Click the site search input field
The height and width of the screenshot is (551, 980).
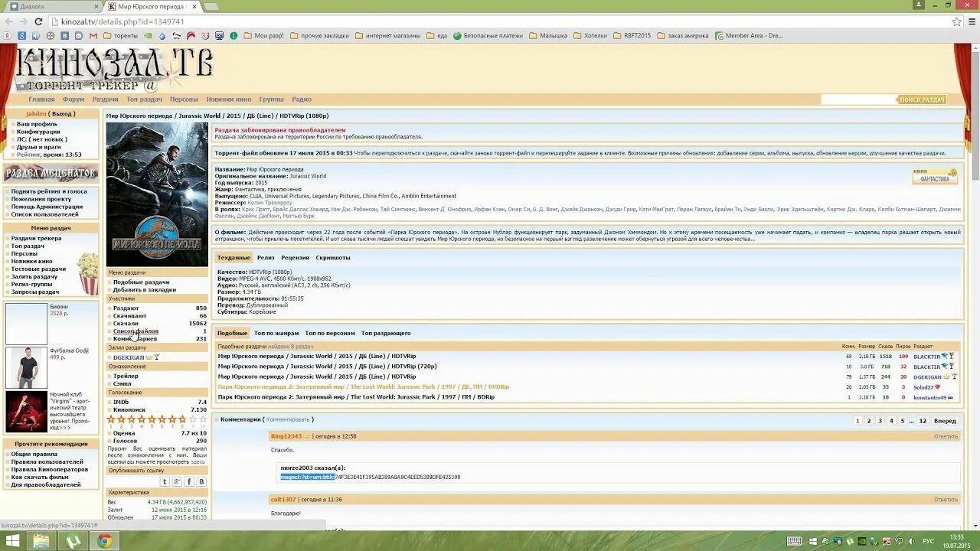pyautogui.click(x=858, y=99)
